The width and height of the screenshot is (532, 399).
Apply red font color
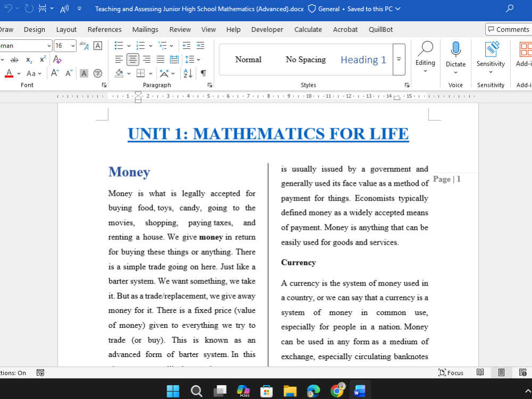click(9, 73)
